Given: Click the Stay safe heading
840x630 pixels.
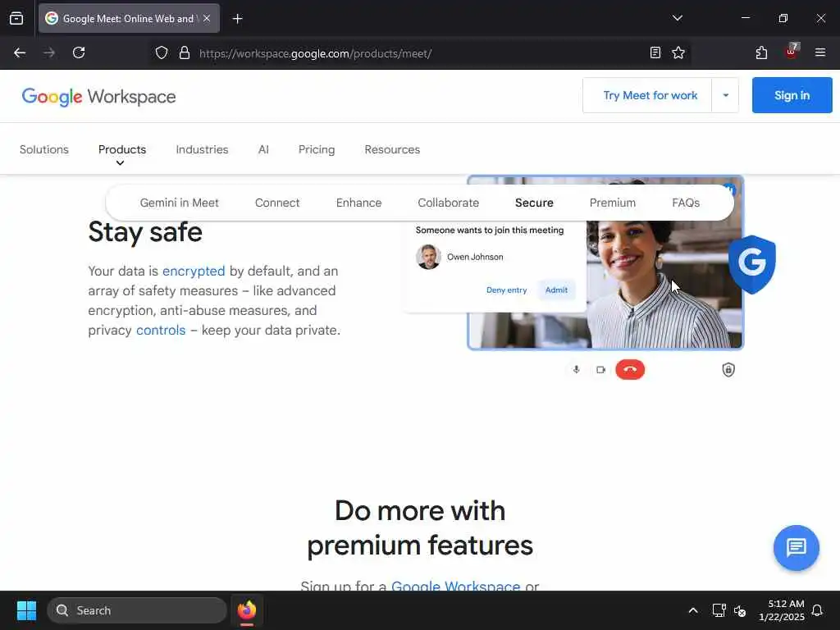Looking at the screenshot, I should pos(145,232).
